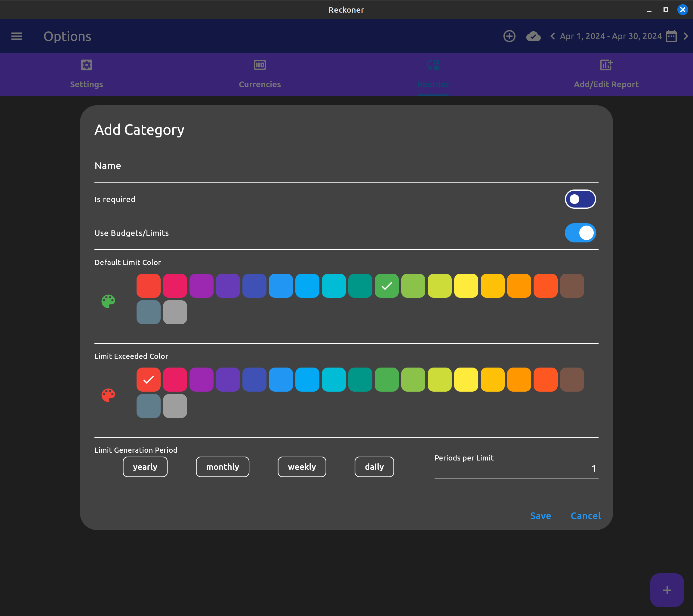This screenshot has height=616, width=693.
Task: Go to previous date range arrow
Action: click(x=552, y=36)
